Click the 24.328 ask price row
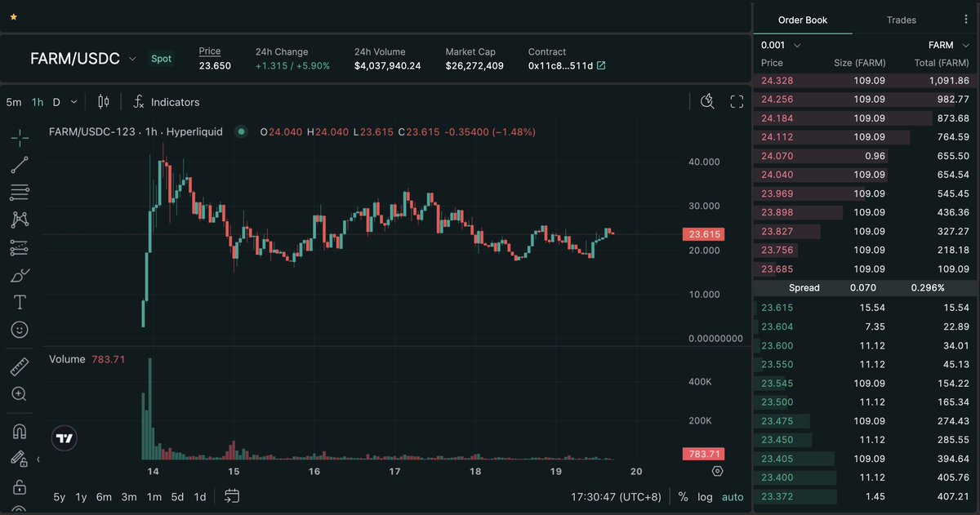This screenshot has width=980, height=515. (x=865, y=81)
